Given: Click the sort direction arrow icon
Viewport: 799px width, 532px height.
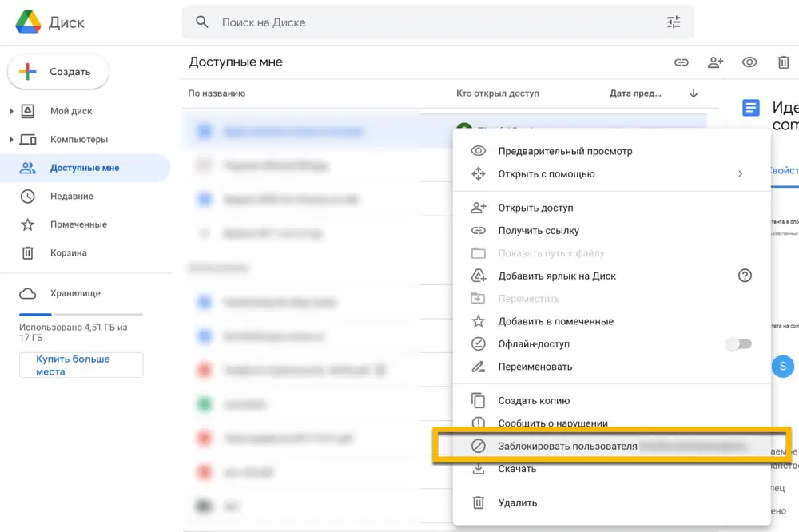Looking at the screenshot, I should click(x=694, y=93).
